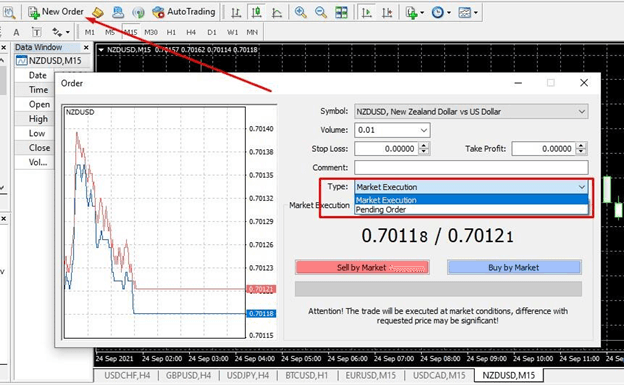Viewport: 624px width, 385px height.
Task: Click the Sell by Market button
Action: pyautogui.click(x=362, y=268)
